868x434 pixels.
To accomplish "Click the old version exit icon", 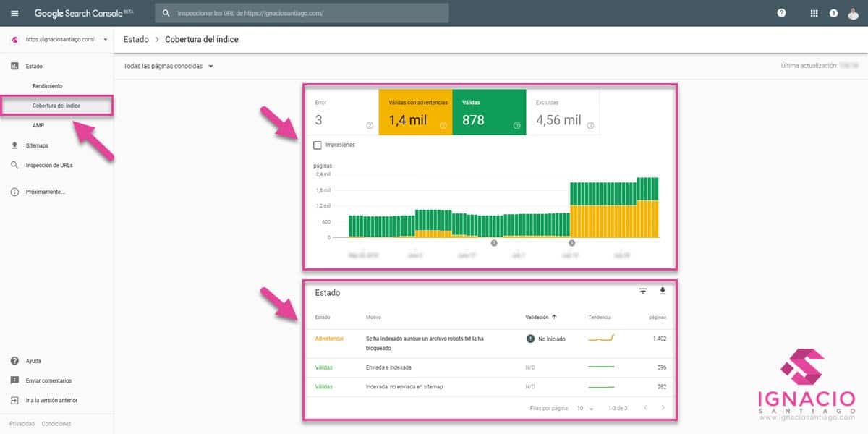I will tap(14, 399).
